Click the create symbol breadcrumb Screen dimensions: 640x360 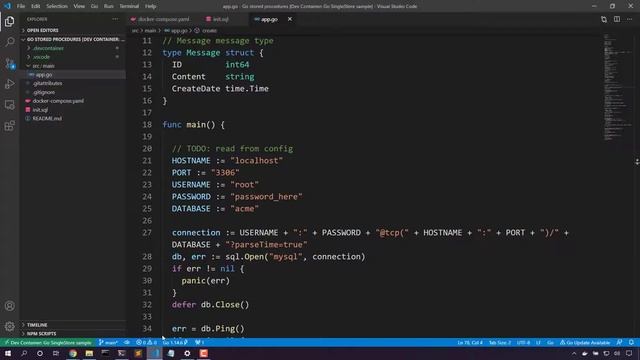[x=207, y=31]
